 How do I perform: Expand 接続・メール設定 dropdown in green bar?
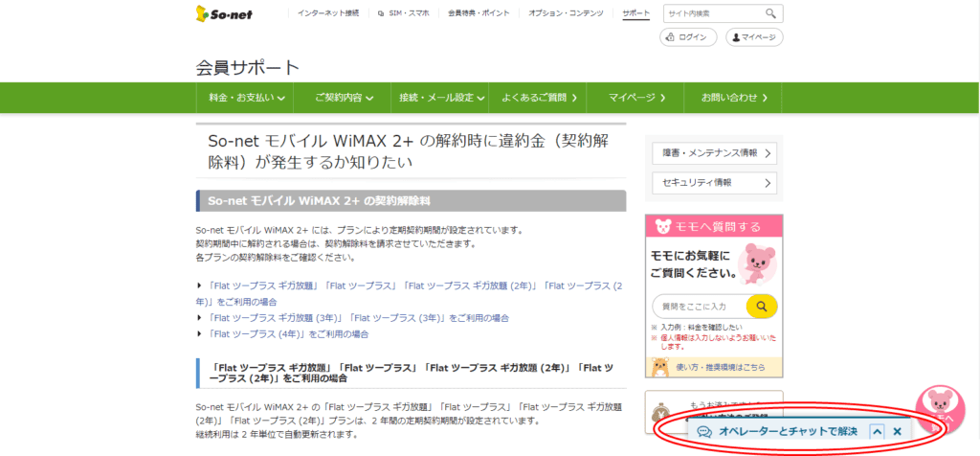(x=442, y=98)
